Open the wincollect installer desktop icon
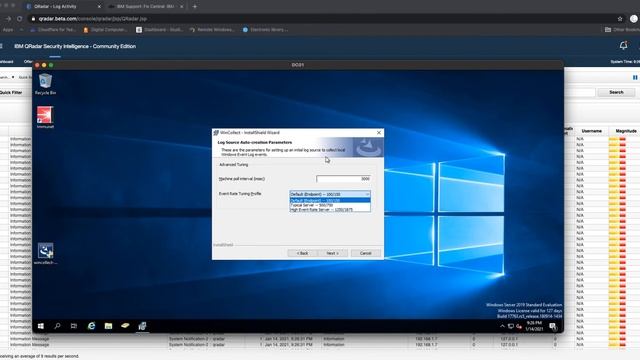 point(45,253)
